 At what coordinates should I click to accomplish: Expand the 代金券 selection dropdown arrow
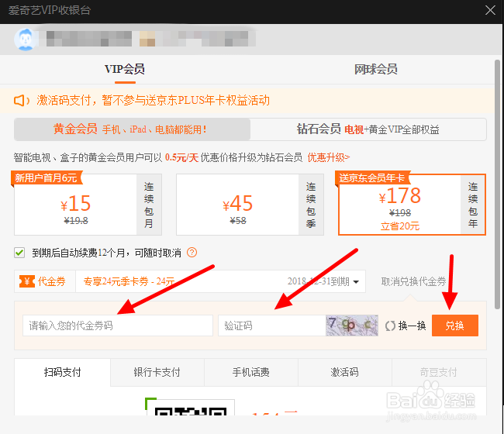pyautogui.click(x=356, y=282)
